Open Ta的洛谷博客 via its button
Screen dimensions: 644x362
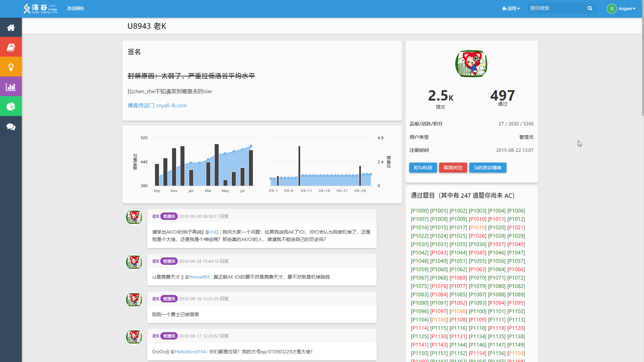pyautogui.click(x=488, y=168)
